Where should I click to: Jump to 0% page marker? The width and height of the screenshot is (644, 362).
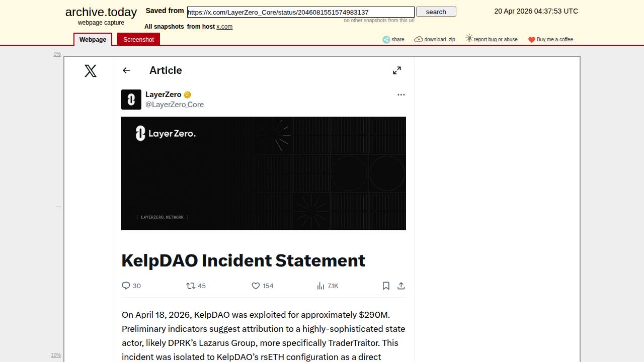57,54
